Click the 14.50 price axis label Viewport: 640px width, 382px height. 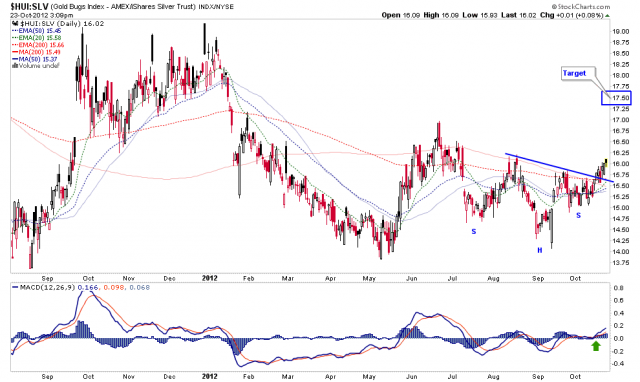(620, 230)
